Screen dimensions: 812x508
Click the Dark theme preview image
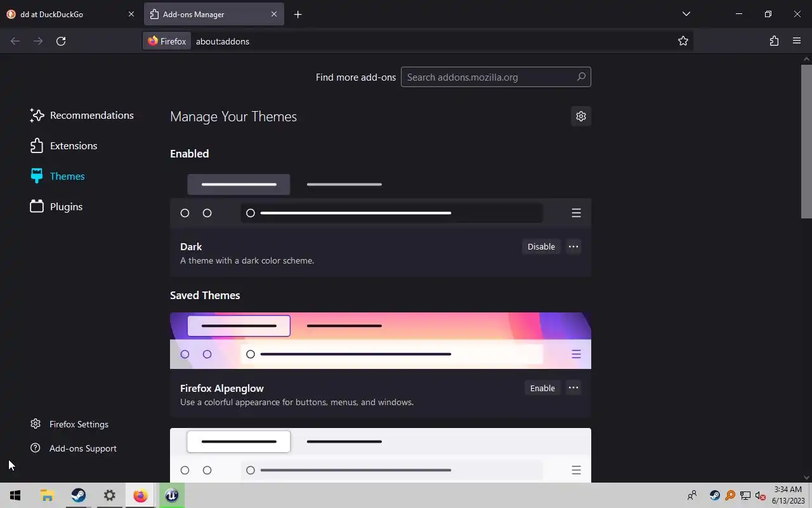pyautogui.click(x=381, y=199)
